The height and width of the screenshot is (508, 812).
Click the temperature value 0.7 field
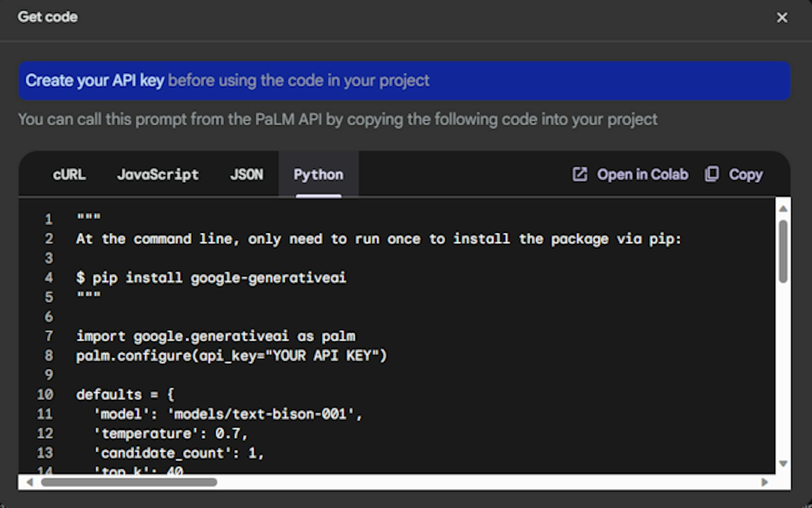click(214, 433)
